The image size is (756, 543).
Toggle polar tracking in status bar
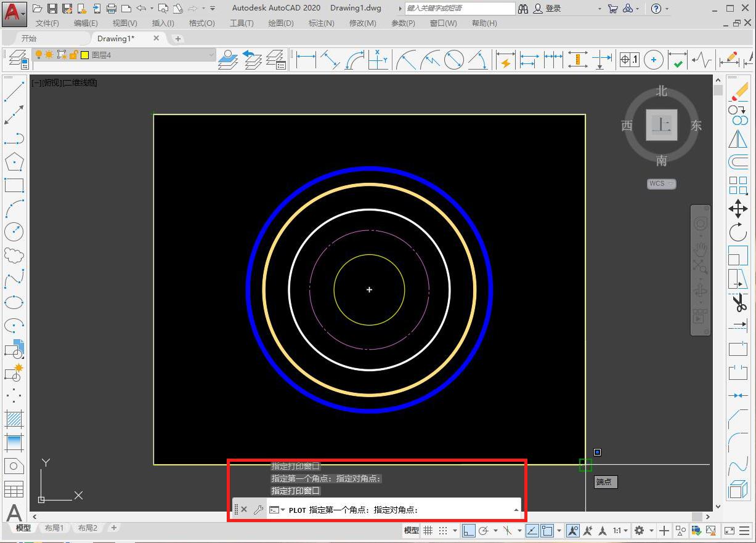click(484, 531)
